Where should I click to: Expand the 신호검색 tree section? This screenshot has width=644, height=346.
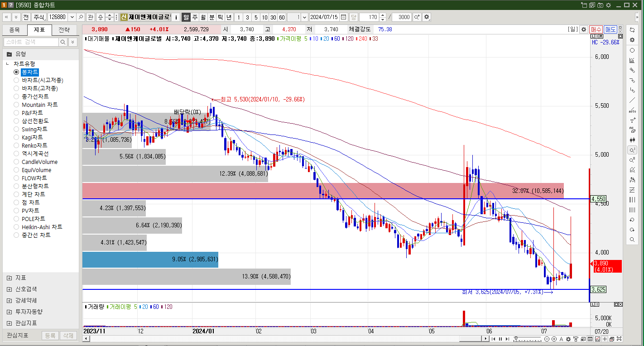click(9, 289)
